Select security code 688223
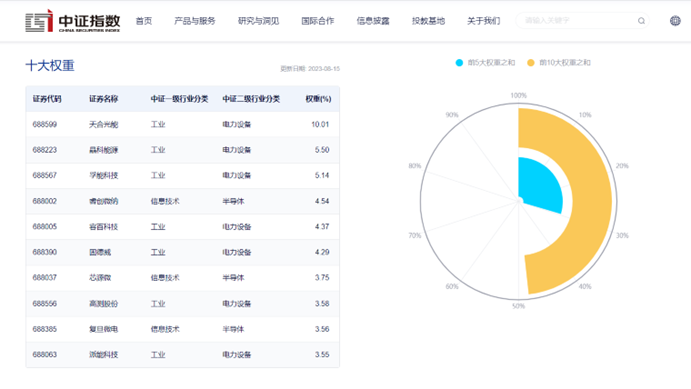The image size is (691, 389). click(x=45, y=150)
